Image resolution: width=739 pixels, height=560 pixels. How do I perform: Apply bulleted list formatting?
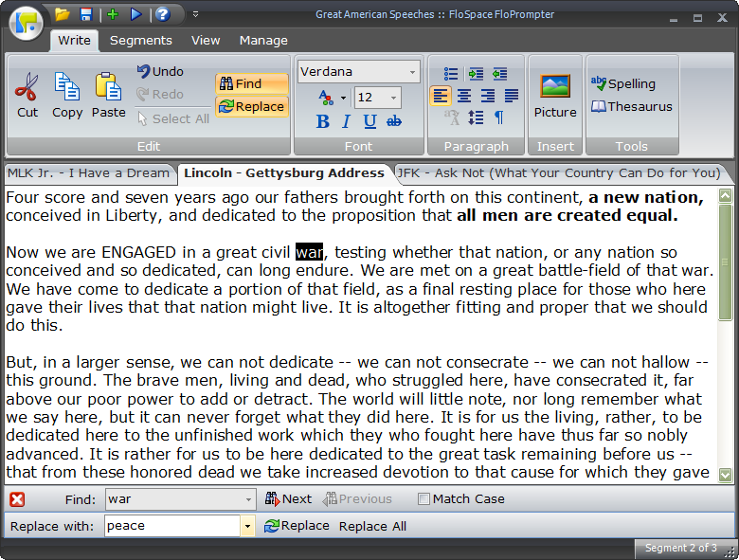tap(451, 74)
